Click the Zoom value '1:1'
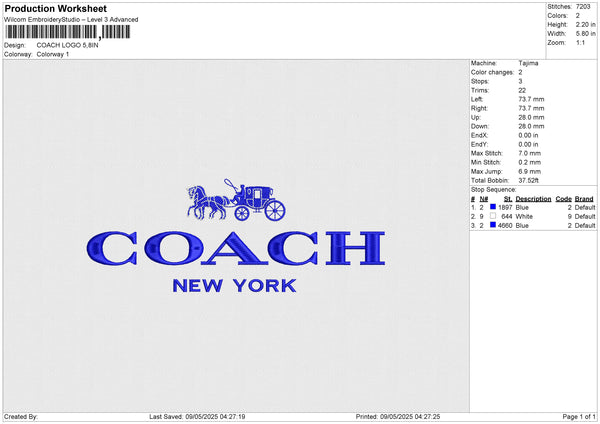Viewport: 600px width, 424px height. [580, 42]
